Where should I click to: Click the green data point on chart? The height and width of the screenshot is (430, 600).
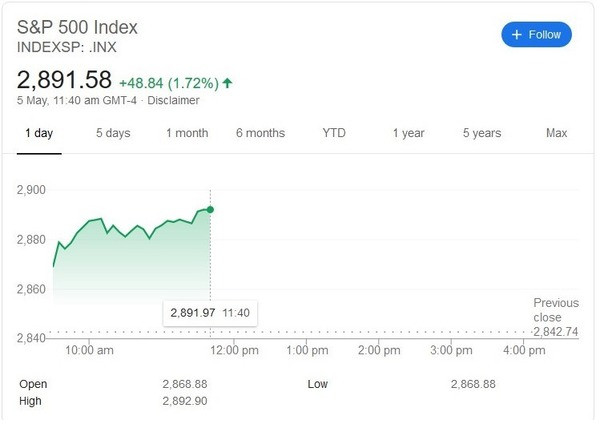[210, 210]
